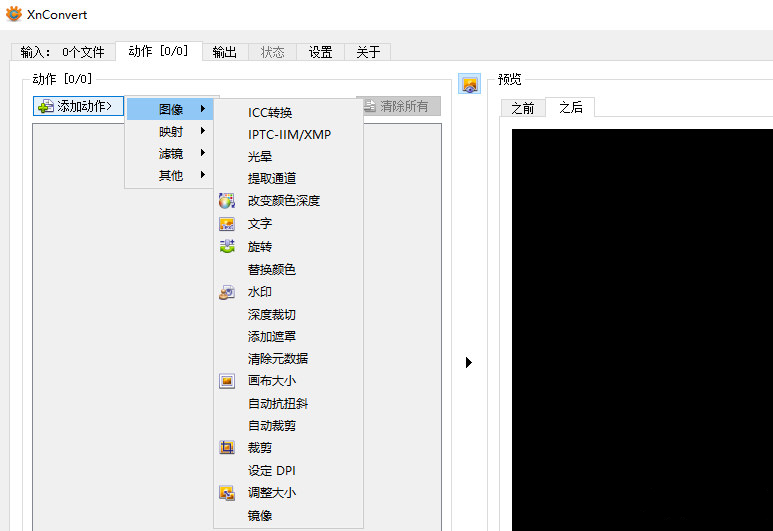The image size is (773, 531).
Task: Expand the 滤镜 submenu arrow
Action: point(203,153)
